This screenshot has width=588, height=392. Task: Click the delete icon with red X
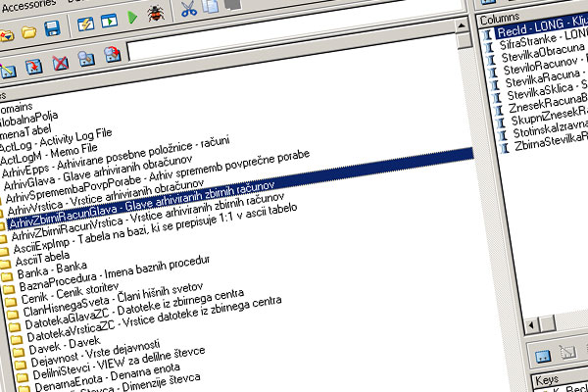click(59, 66)
